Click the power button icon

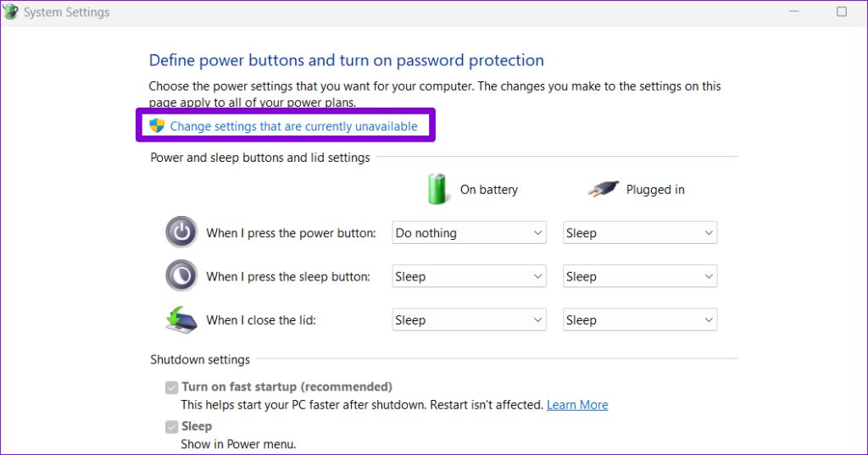pos(181,232)
